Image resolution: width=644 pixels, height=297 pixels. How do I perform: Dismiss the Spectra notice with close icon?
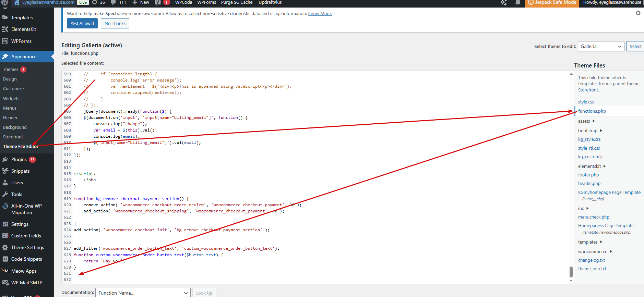click(x=638, y=13)
